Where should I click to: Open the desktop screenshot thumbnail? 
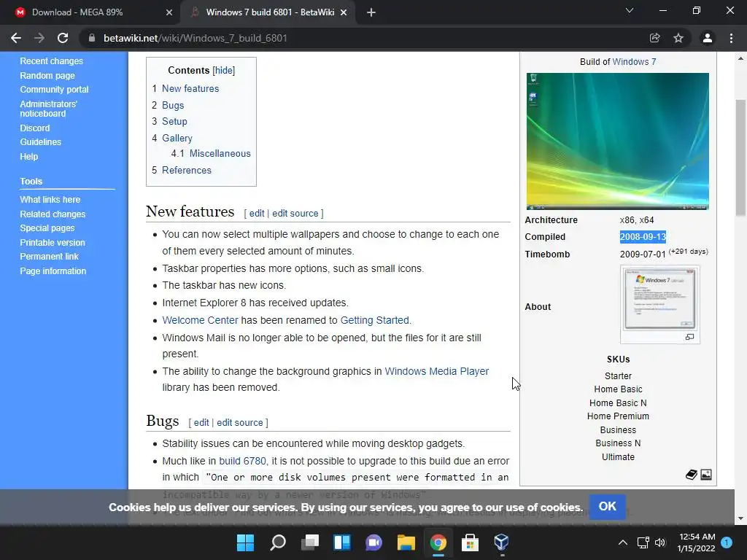coord(617,141)
